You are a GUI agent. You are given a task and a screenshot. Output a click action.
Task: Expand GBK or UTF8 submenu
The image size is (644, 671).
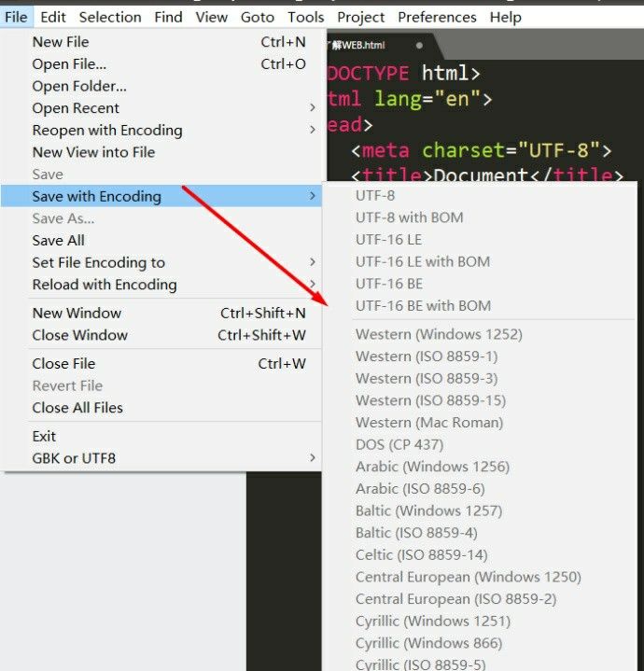pyautogui.click(x=161, y=458)
